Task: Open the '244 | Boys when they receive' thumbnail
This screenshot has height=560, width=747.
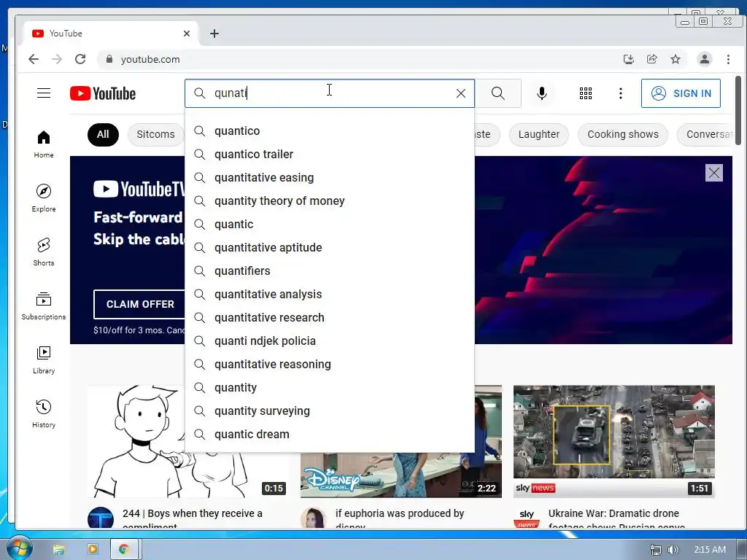Action: click(x=188, y=441)
